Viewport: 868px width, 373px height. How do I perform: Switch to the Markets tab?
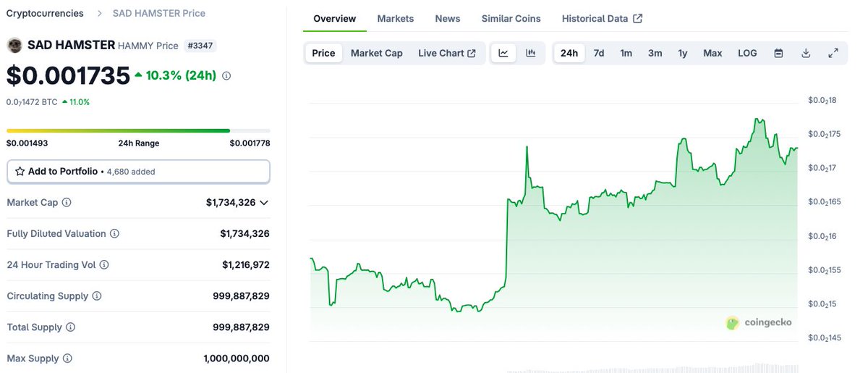tap(396, 19)
